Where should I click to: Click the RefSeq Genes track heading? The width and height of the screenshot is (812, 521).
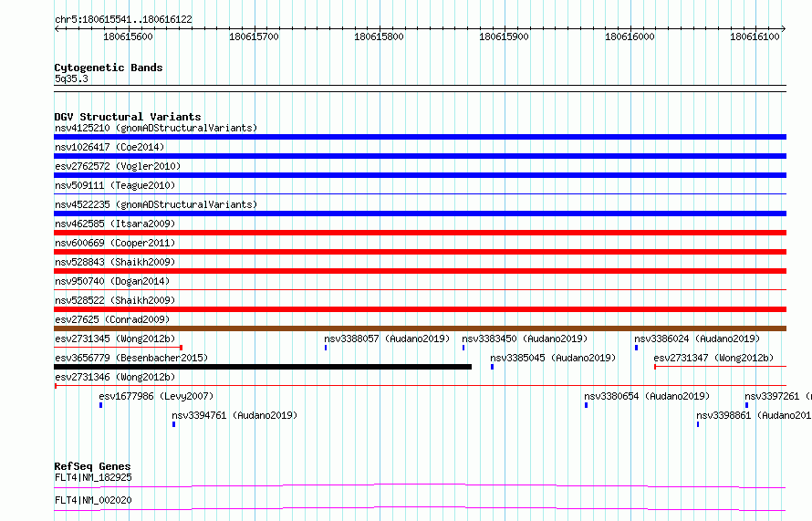pos(92,466)
